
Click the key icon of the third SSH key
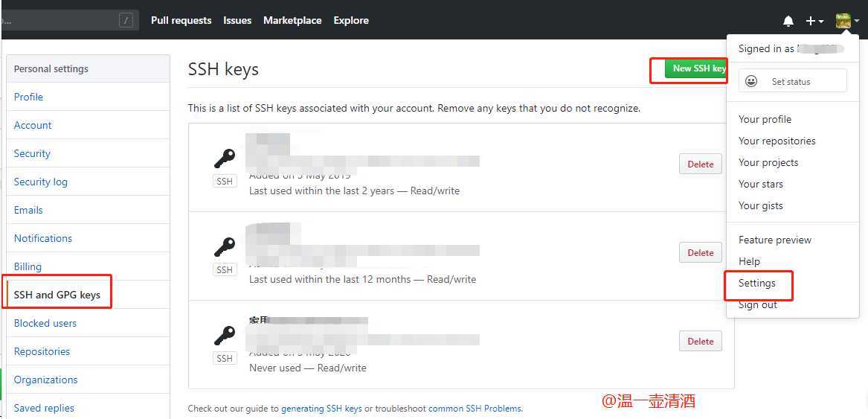[x=225, y=336]
